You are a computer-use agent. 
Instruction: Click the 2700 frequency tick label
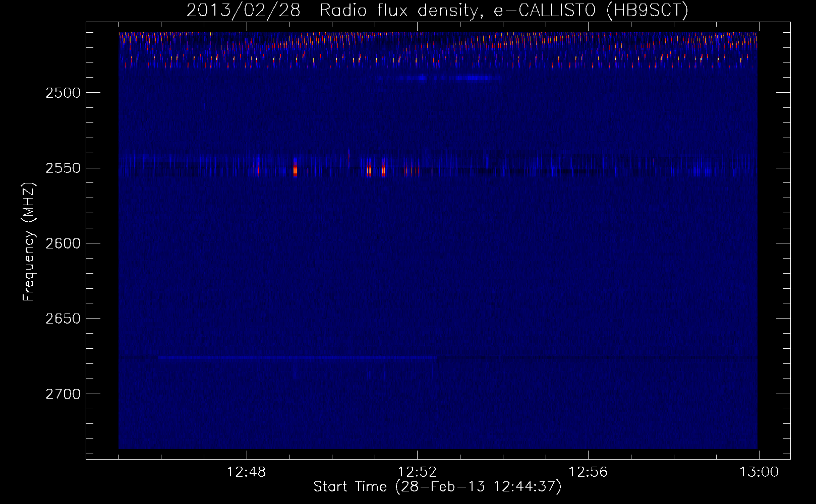click(x=63, y=394)
